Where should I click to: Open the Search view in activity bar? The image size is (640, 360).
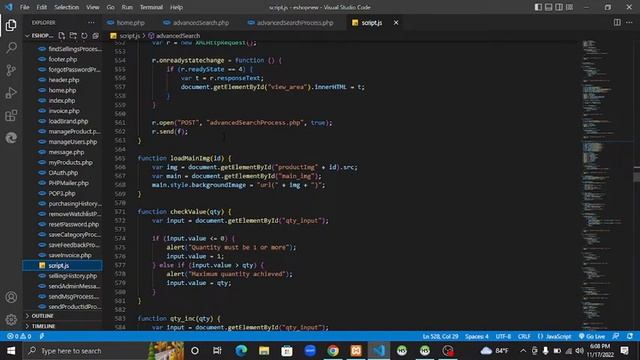coord(11,48)
